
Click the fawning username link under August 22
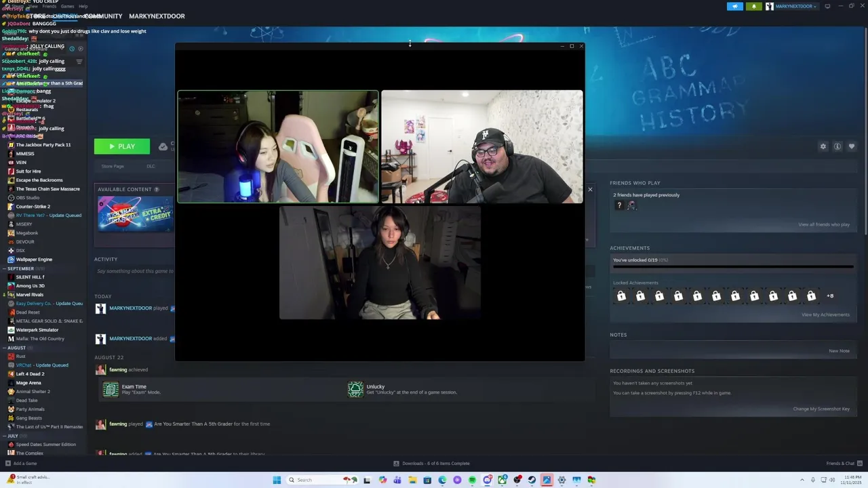pyautogui.click(x=118, y=369)
